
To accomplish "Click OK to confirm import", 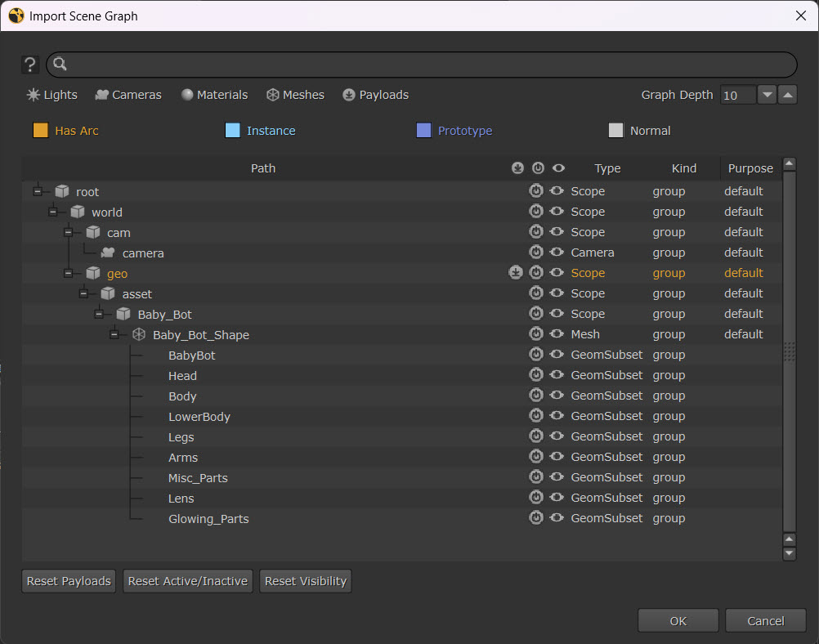I will pyautogui.click(x=678, y=621).
